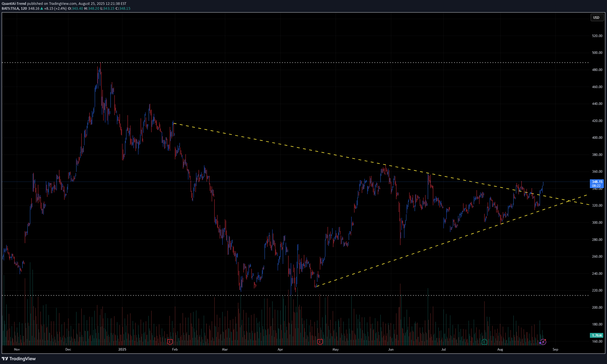Click the BATS:TSLA symbol title
The image size is (607, 364).
tap(11, 9)
